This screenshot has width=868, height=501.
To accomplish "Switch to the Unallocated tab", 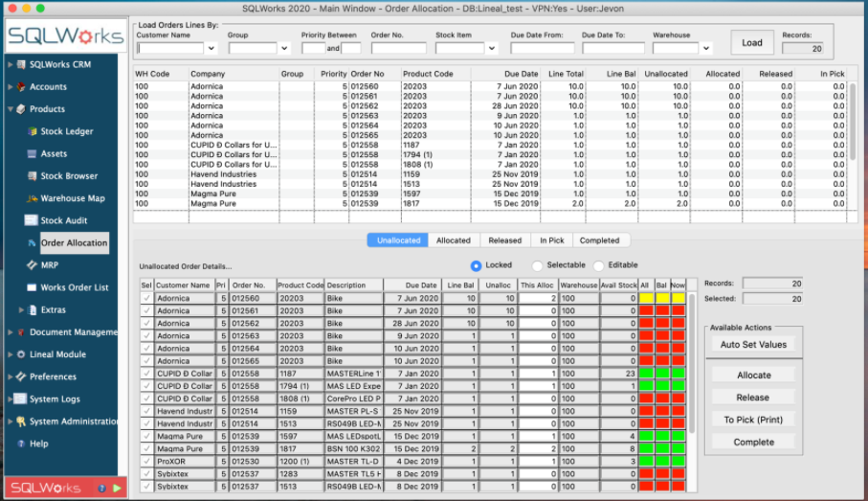I will [x=398, y=240].
